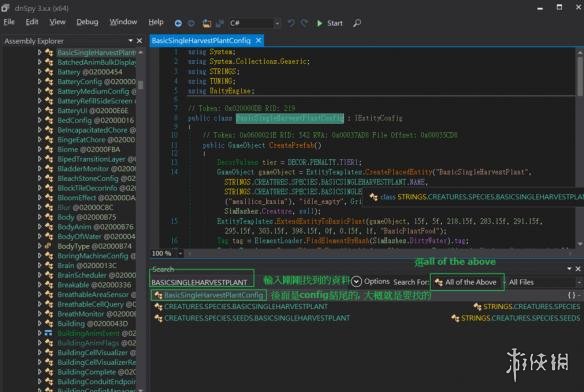Viewport: 584px width, 392px height.
Task: Open the Search panel options dropdown arrow
Action: pyautogui.click(x=569, y=268)
